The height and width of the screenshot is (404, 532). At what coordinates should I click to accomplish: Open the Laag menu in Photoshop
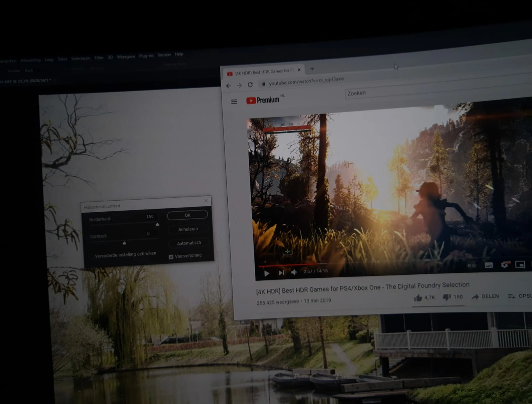[x=49, y=60]
